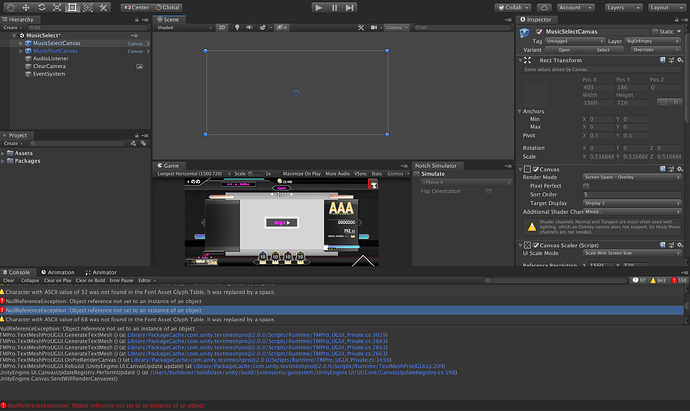Screen dimensions: 690x411
Task: Click the Clear button in Console
Action: pyautogui.click(x=8, y=281)
